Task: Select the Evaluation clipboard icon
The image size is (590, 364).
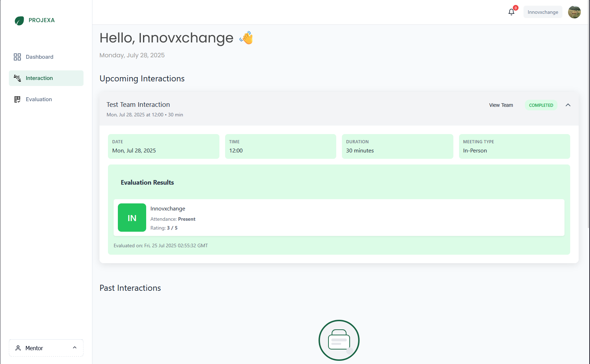Action: pos(17,99)
